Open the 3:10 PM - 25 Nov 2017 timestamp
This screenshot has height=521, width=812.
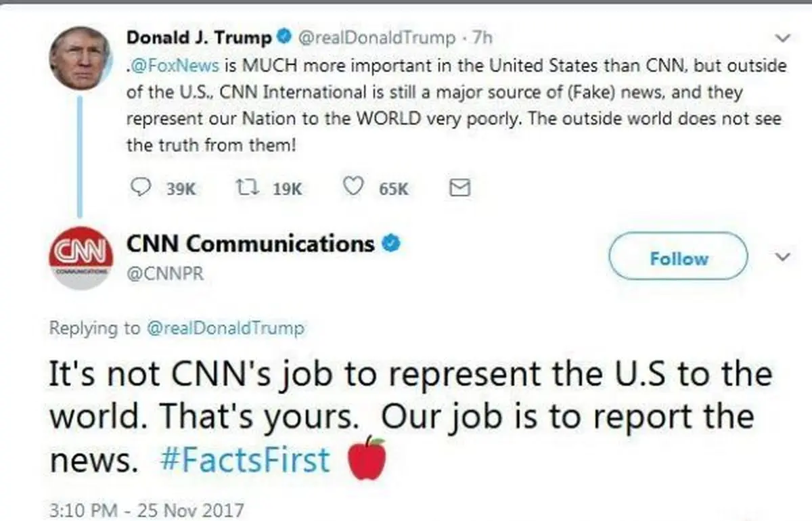(146, 509)
